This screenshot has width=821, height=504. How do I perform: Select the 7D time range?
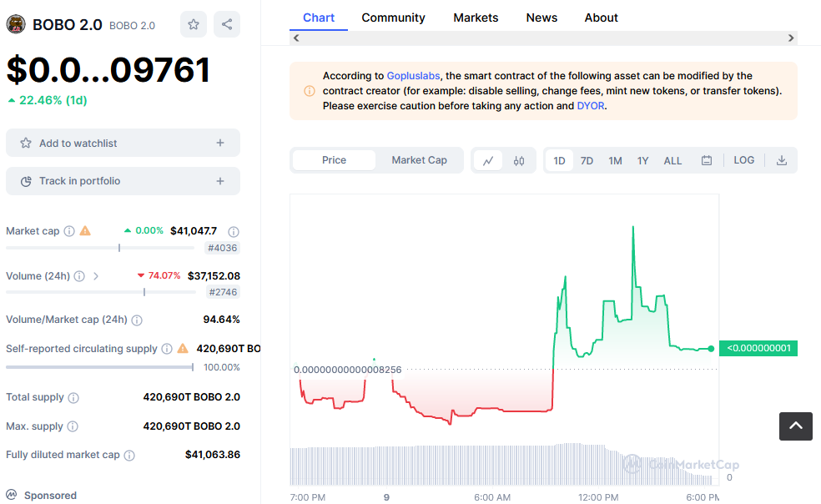[587, 160]
